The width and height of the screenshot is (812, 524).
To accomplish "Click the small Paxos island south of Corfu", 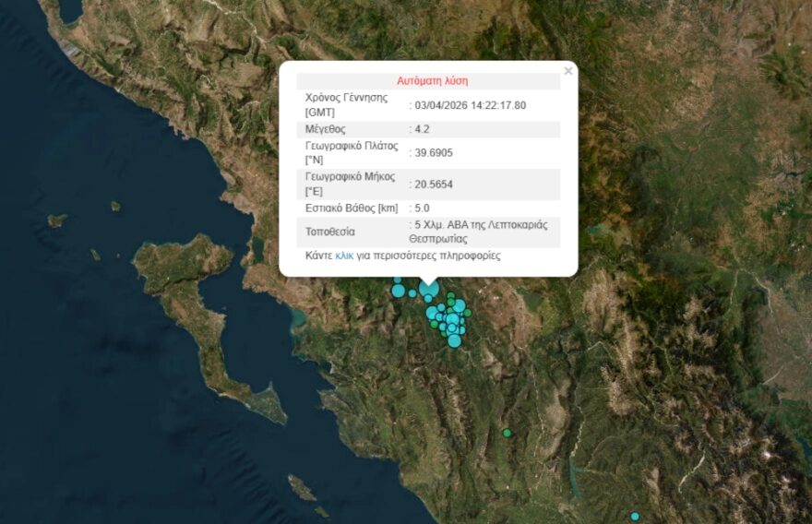I will click(x=302, y=486).
